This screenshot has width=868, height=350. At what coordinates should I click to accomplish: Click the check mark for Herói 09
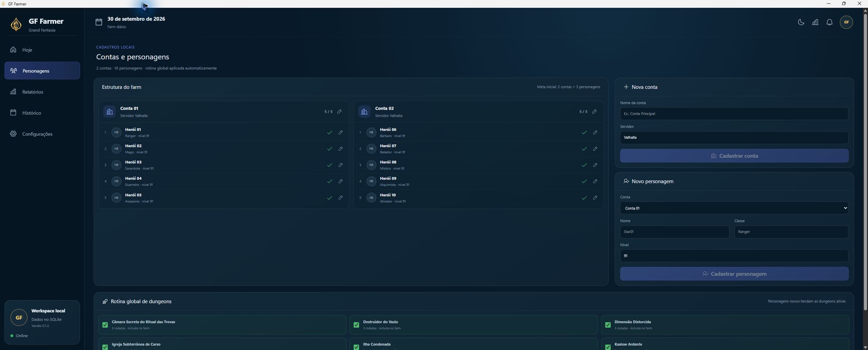click(584, 181)
